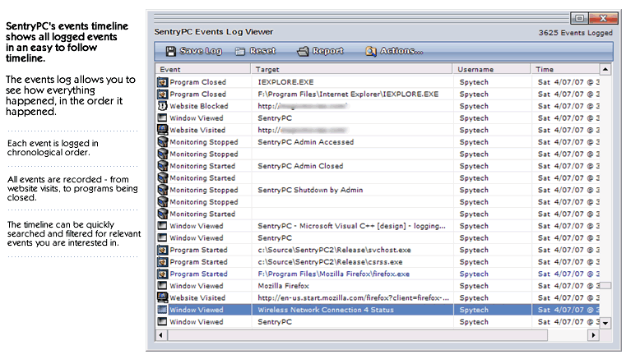Screen dimensions: 626x364
Task: Select target F:\Program Files\Internet Explorer\IEXPLORE.EXE
Action: [x=348, y=94]
